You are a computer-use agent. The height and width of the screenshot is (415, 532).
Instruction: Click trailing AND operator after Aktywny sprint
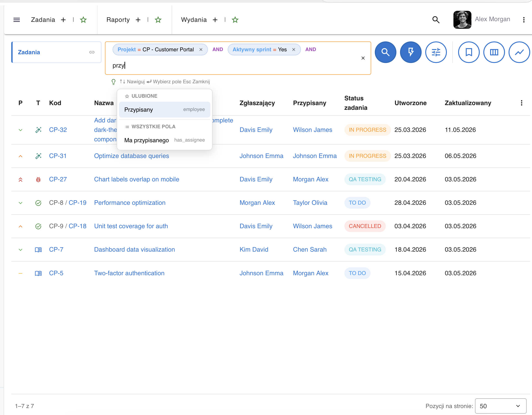(311, 50)
